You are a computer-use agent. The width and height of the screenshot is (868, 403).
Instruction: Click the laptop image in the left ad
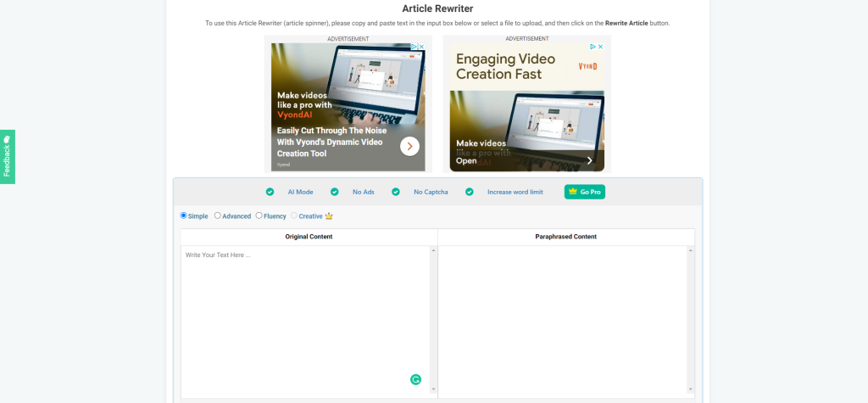click(x=376, y=86)
